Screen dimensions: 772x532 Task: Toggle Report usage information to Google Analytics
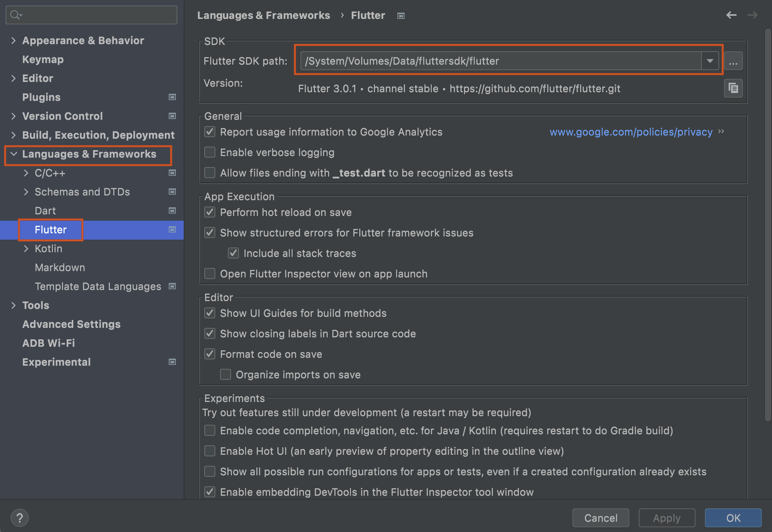[x=210, y=132]
